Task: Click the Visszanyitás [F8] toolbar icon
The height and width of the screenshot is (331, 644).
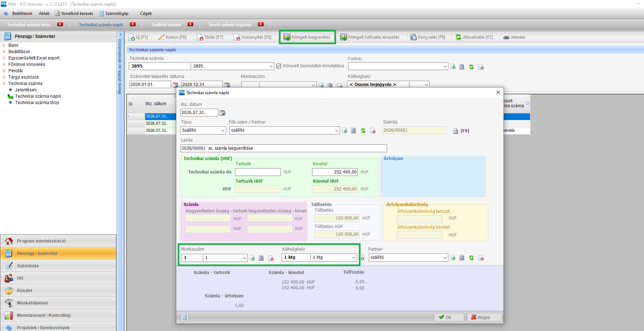Action: click(x=237, y=37)
